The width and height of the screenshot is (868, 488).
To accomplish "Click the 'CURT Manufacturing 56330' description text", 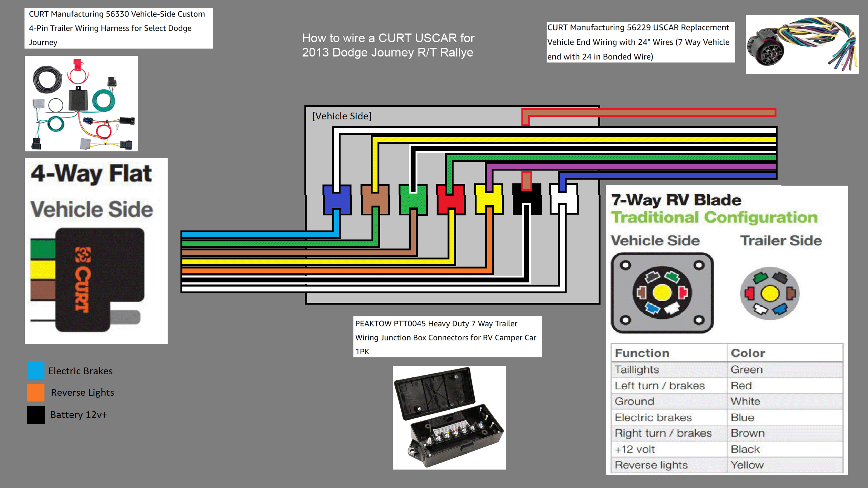I will pos(119,28).
